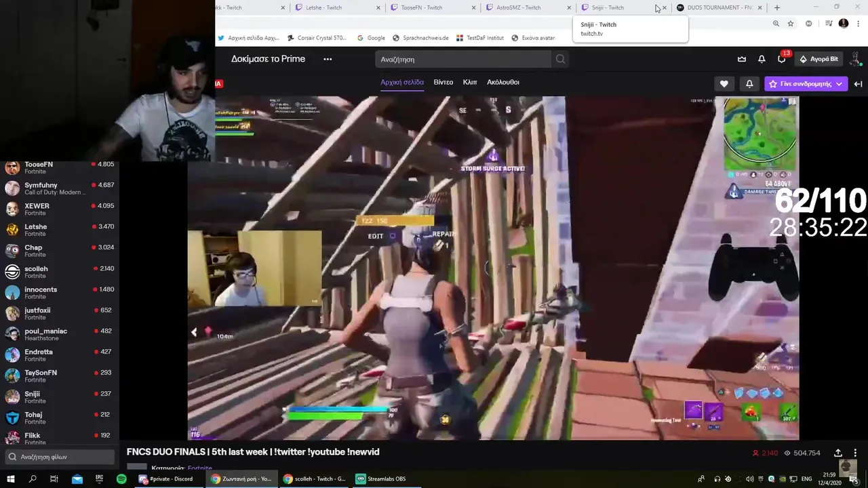The height and width of the screenshot is (488, 868).
Task: Open the TestDaF Institut bookmark
Action: click(x=480, y=38)
